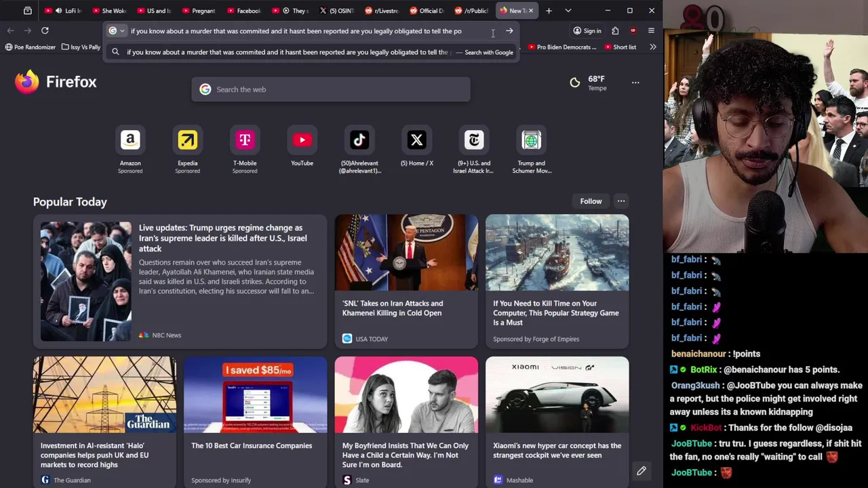
Task: Open the search engine selector dropdown
Action: (x=117, y=30)
